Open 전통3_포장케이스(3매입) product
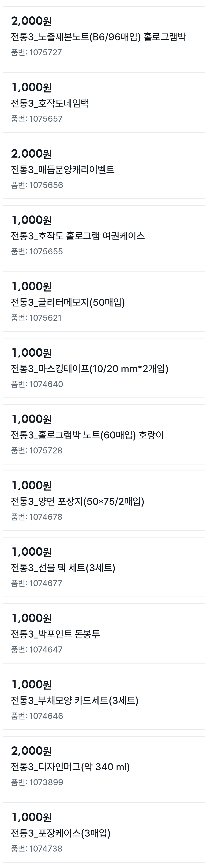 pos(60,833)
